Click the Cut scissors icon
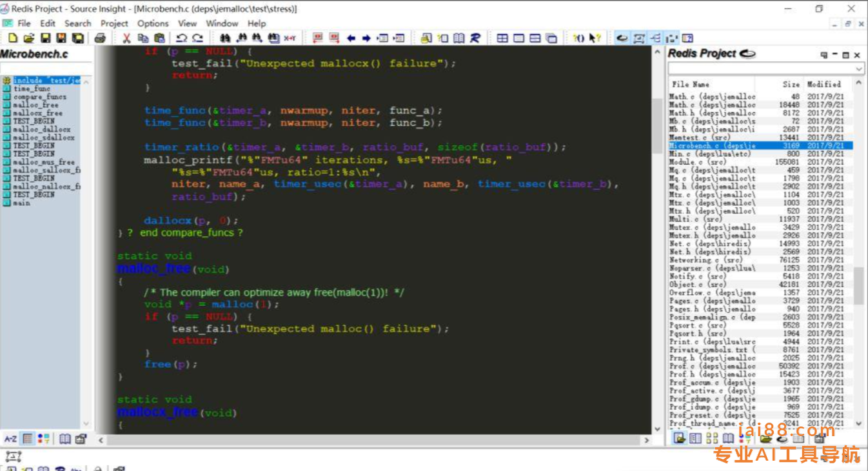The image size is (868, 471). coord(126,38)
